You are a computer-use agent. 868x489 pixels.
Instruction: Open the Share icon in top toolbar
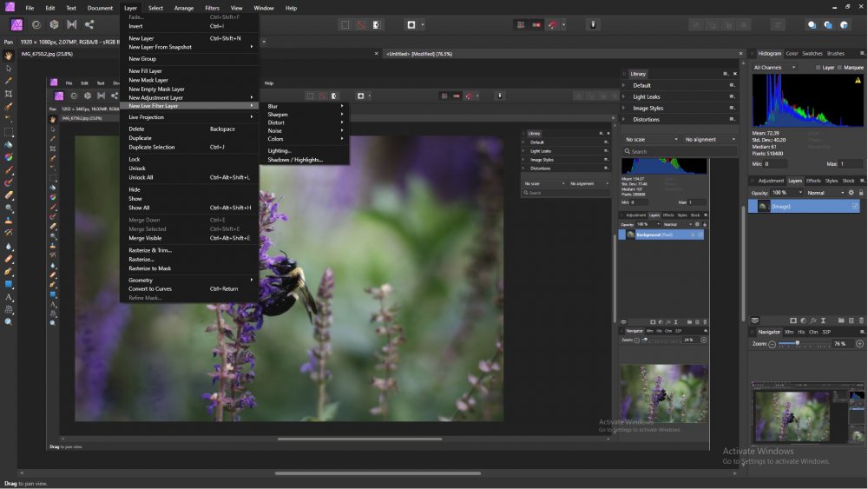pos(89,25)
